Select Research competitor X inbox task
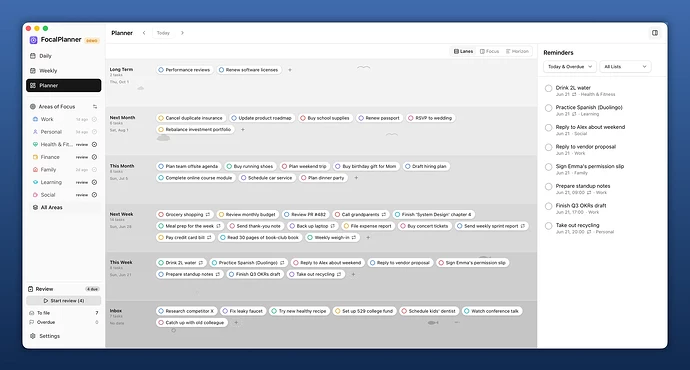 [187, 311]
